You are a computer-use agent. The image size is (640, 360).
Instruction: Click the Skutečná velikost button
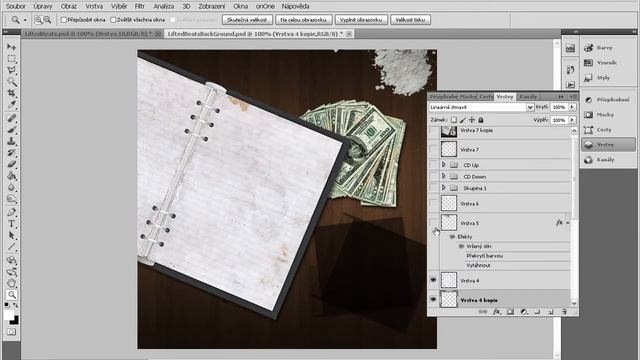[x=247, y=20]
